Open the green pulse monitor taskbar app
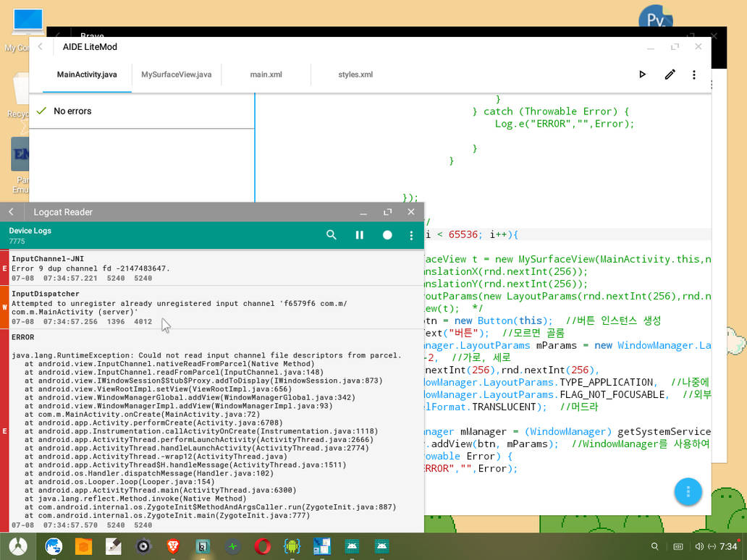Viewport: 747px width, 560px height. [232, 546]
